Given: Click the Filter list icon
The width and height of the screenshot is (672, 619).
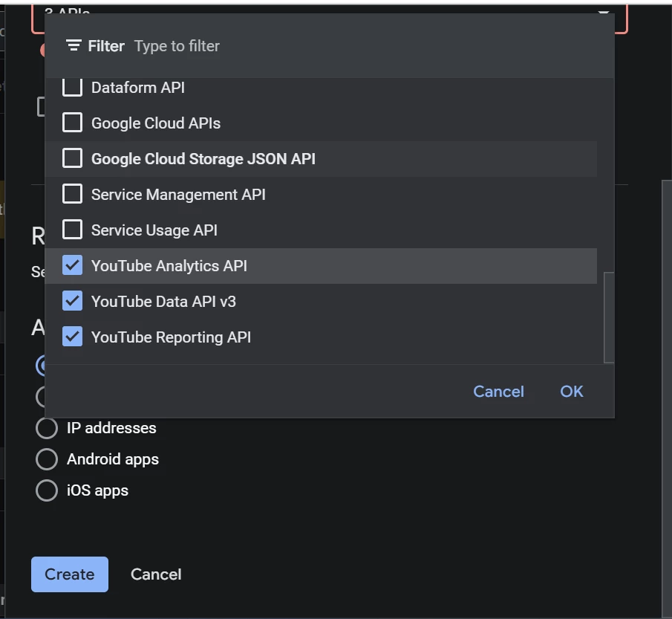Looking at the screenshot, I should (x=74, y=45).
